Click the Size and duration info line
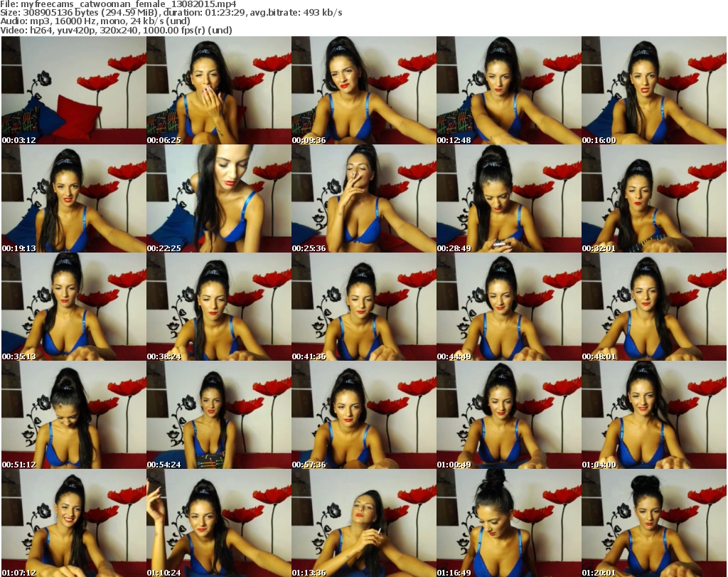The width and height of the screenshot is (728, 577). [x=171, y=13]
